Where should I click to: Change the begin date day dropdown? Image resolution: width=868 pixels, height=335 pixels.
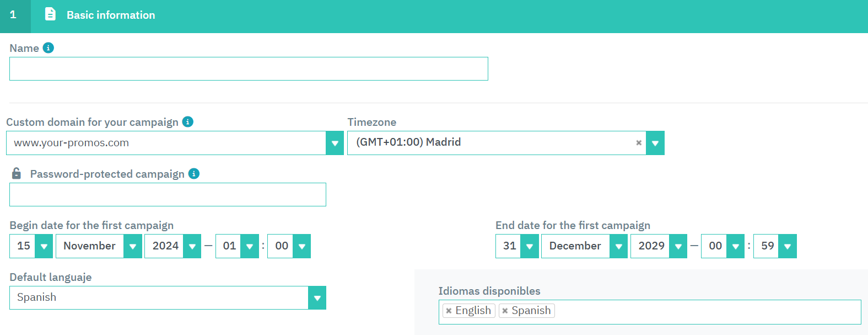[x=44, y=247]
